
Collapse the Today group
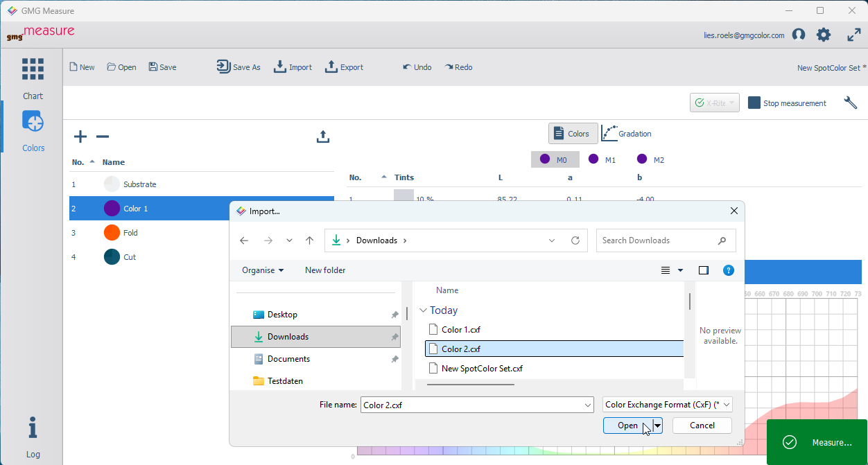(x=424, y=310)
